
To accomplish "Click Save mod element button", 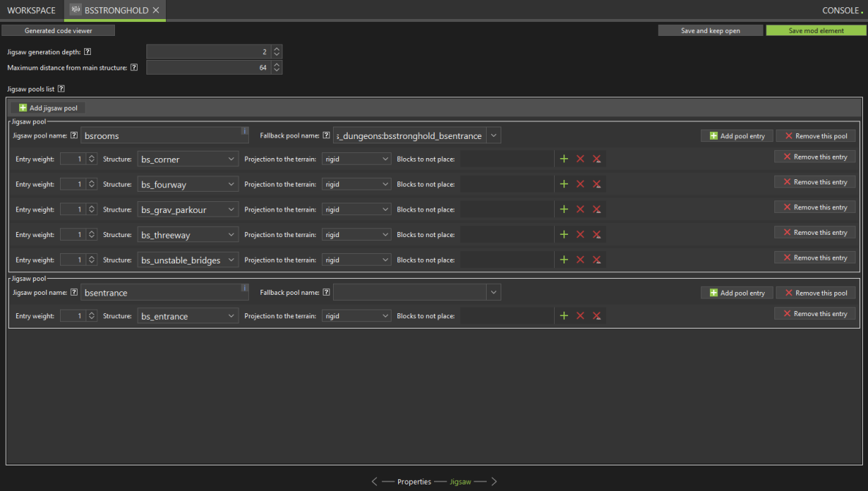I will tap(816, 31).
